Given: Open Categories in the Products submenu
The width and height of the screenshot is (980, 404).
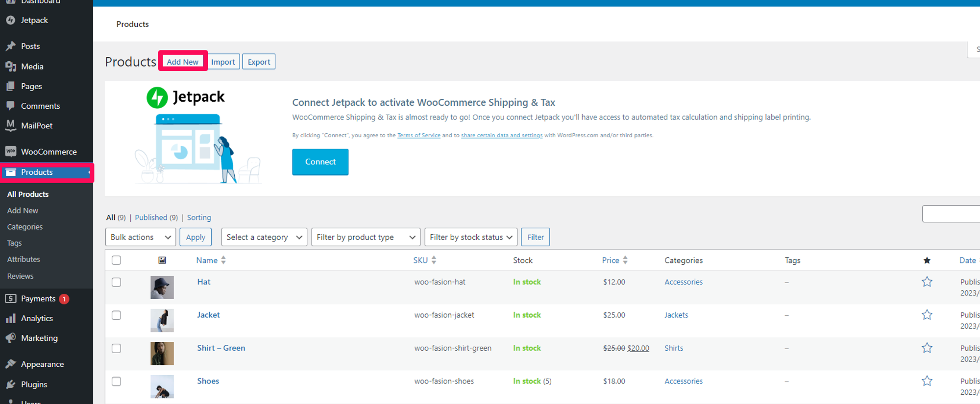Looking at the screenshot, I should click(25, 227).
